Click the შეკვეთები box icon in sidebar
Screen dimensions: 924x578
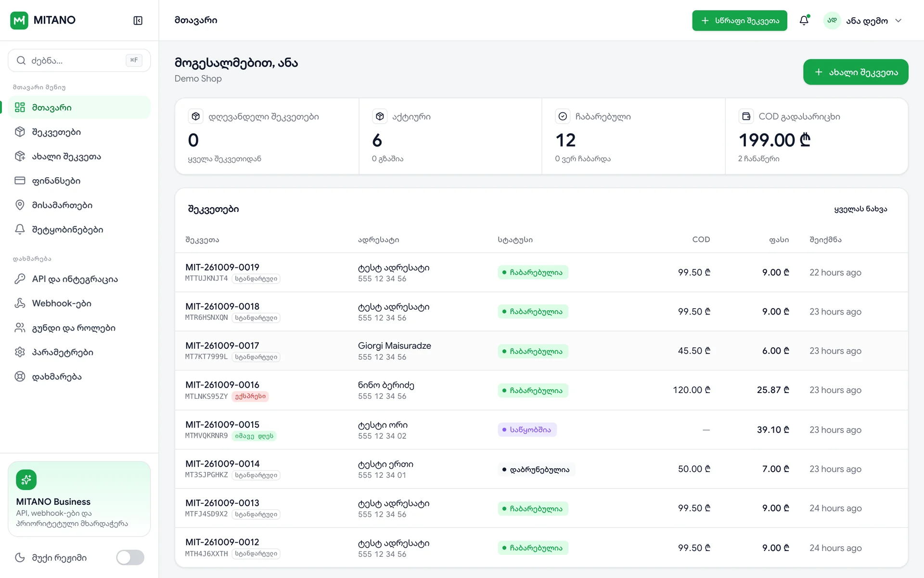[x=20, y=132]
